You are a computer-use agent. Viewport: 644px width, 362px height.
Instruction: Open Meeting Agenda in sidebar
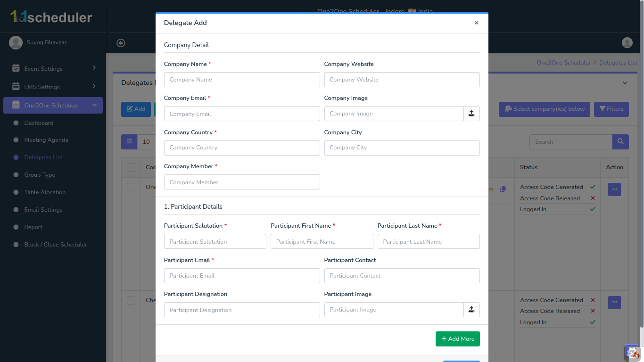[x=46, y=140]
